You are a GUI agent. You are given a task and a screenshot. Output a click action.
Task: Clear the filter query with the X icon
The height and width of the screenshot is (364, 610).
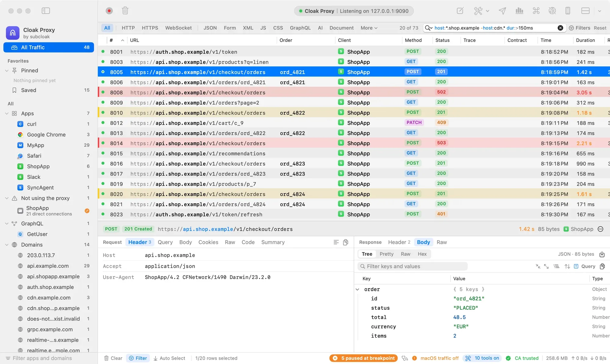click(x=560, y=28)
